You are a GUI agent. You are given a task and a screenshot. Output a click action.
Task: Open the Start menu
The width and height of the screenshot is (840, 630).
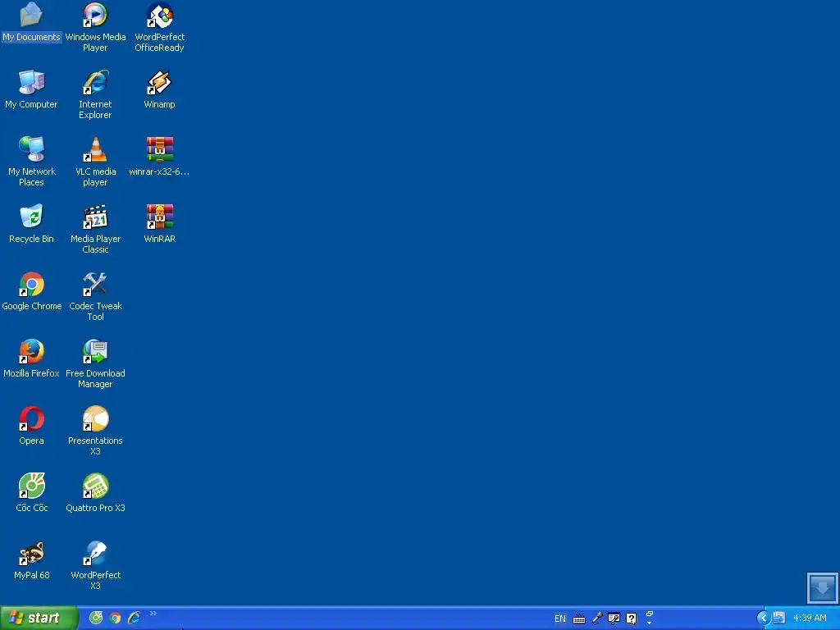point(39,618)
